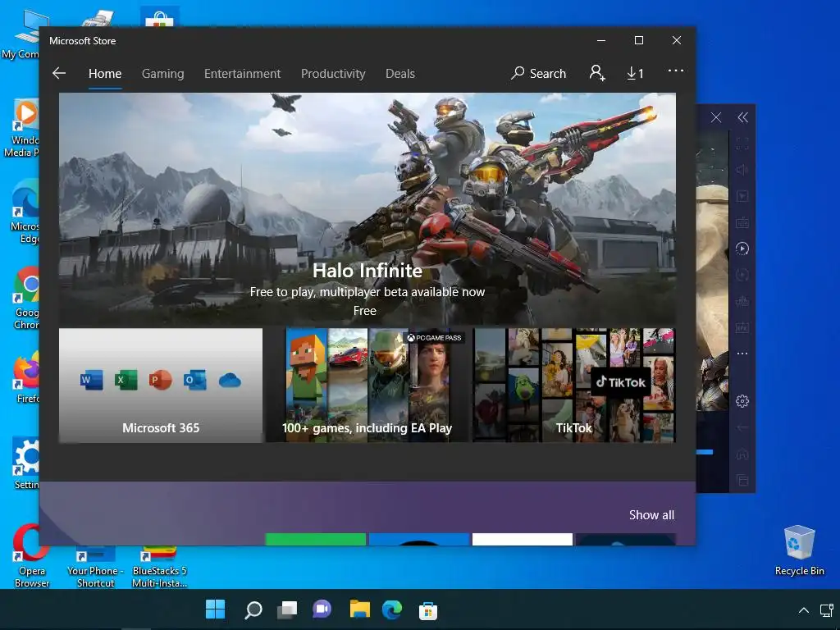The image size is (840, 630).
Task: Open the Chat (Teams) taskbar icon
Action: coord(322,609)
